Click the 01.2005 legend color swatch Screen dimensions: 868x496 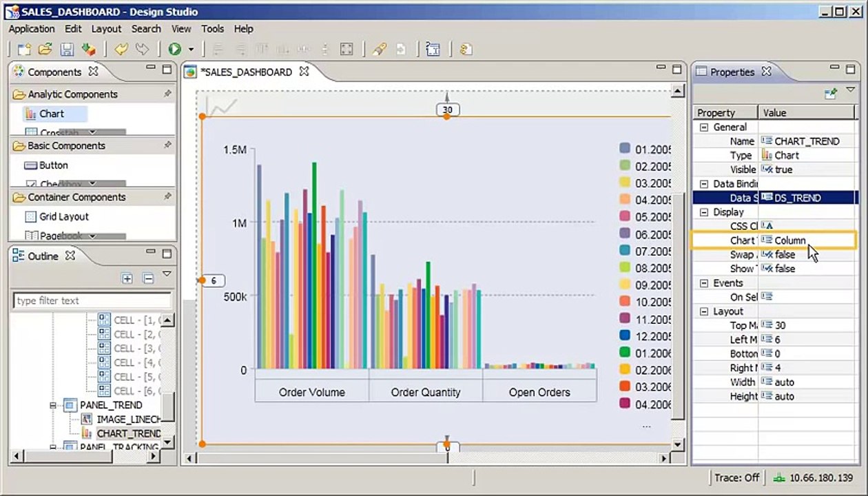click(x=625, y=149)
